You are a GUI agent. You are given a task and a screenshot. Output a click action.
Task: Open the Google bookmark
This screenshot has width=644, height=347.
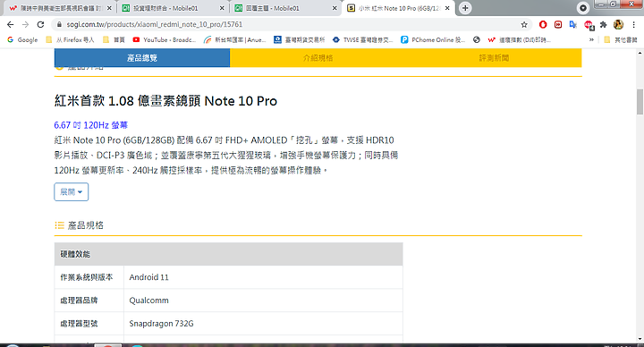tap(22, 40)
